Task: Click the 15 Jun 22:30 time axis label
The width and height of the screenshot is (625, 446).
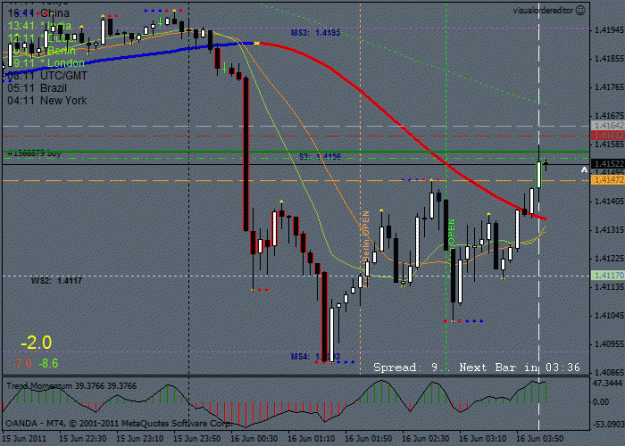Action: point(83,439)
